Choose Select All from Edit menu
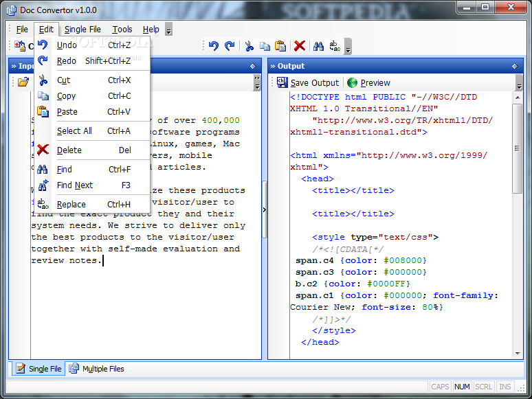The image size is (532, 399). pos(92,131)
